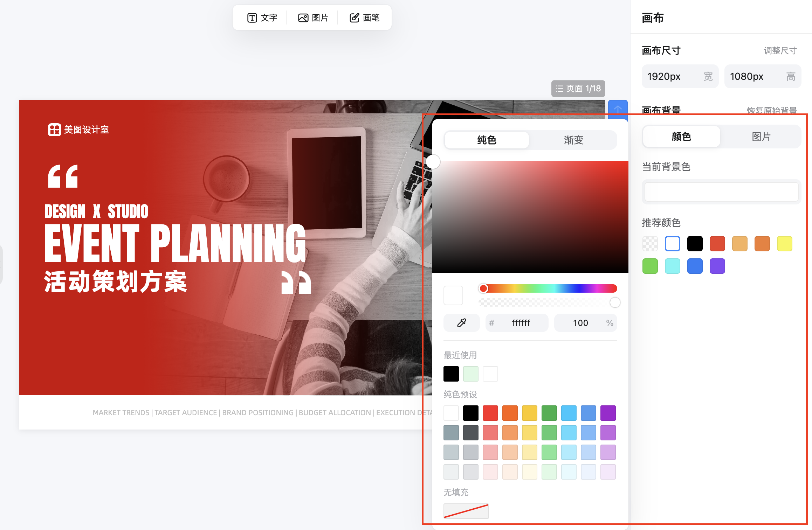Activate the eyedropper color picker

(461, 323)
